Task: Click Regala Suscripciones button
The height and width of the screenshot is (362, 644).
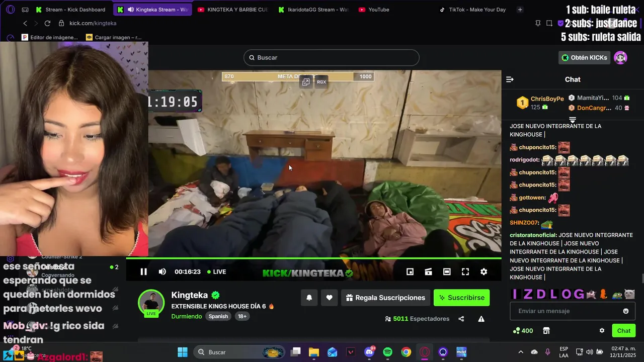Action: tap(385, 298)
